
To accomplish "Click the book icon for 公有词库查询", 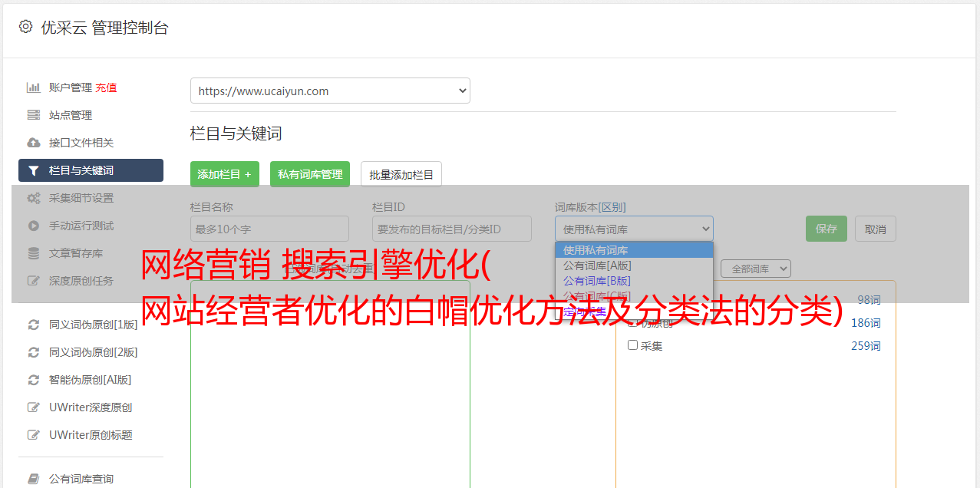I will (33, 479).
